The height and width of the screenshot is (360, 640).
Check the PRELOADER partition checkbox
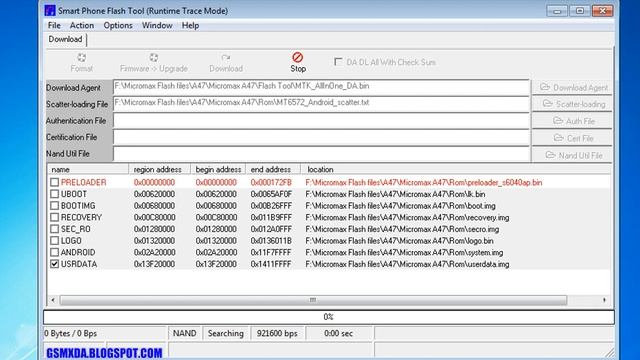tap(54, 182)
